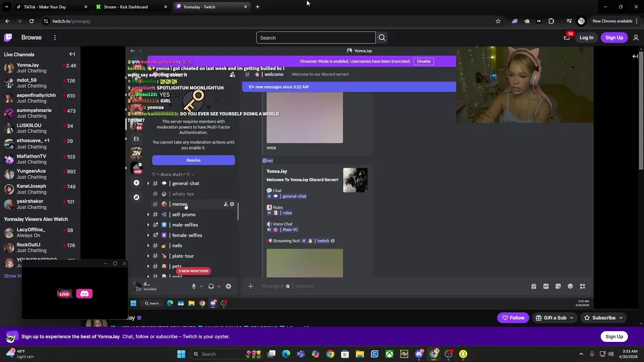Click the memes channel edit gear
Viewport: 644px width, 362px height.
[232, 204]
